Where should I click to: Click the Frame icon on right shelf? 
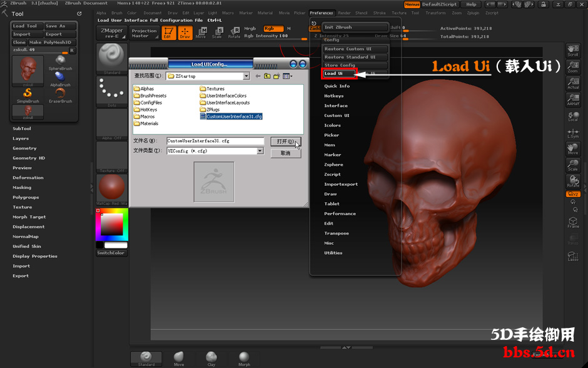click(573, 222)
